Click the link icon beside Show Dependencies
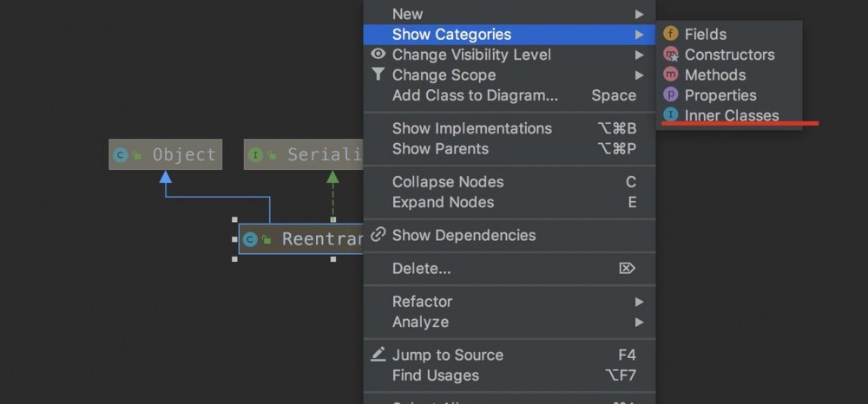 click(378, 235)
